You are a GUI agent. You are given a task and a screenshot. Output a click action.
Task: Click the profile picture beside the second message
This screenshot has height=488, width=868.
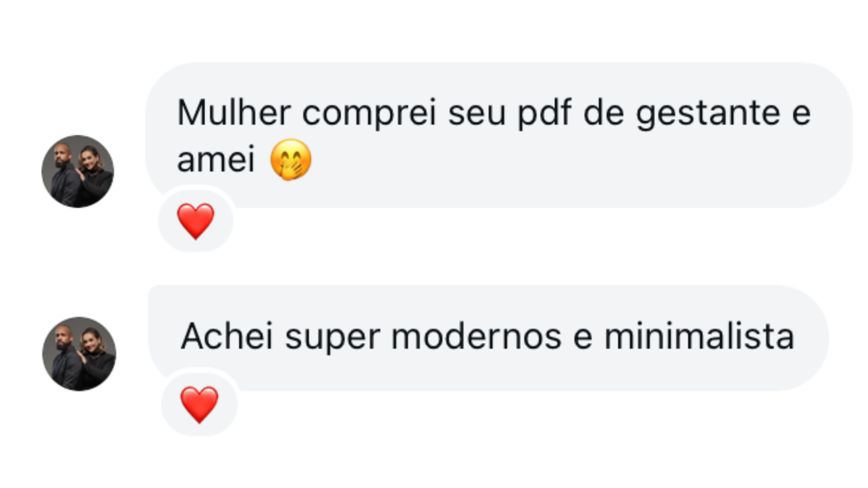(79, 354)
